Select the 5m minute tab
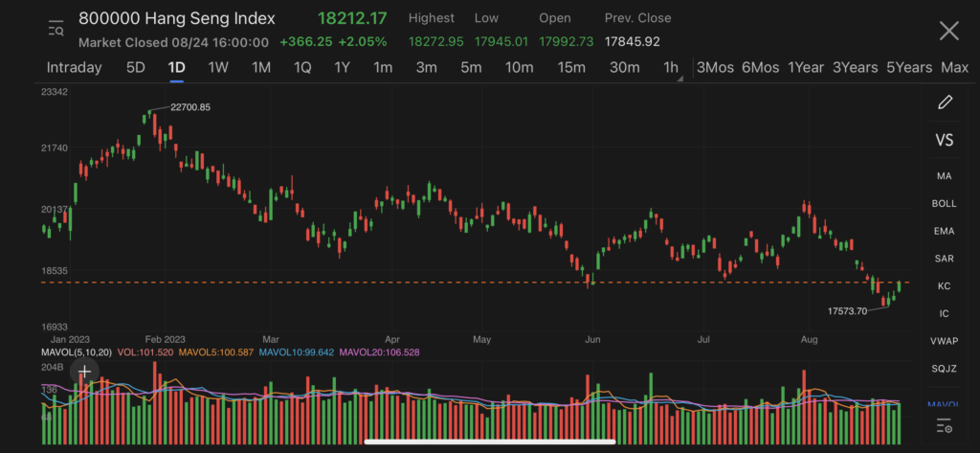980x453 pixels. 471,68
